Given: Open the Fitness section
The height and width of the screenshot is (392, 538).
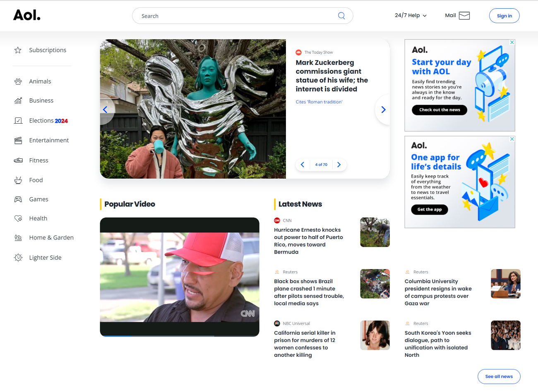Looking at the screenshot, I should click(38, 160).
